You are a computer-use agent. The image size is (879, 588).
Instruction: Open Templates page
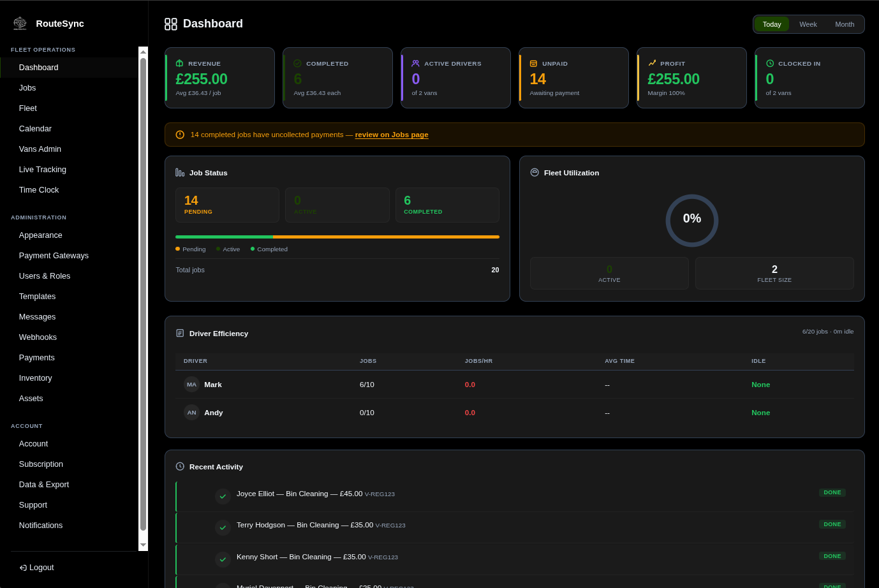(69, 297)
